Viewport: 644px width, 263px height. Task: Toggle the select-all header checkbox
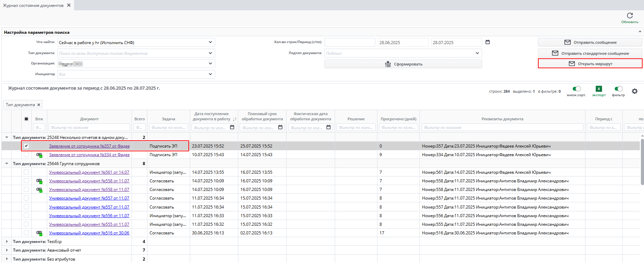click(x=26, y=119)
